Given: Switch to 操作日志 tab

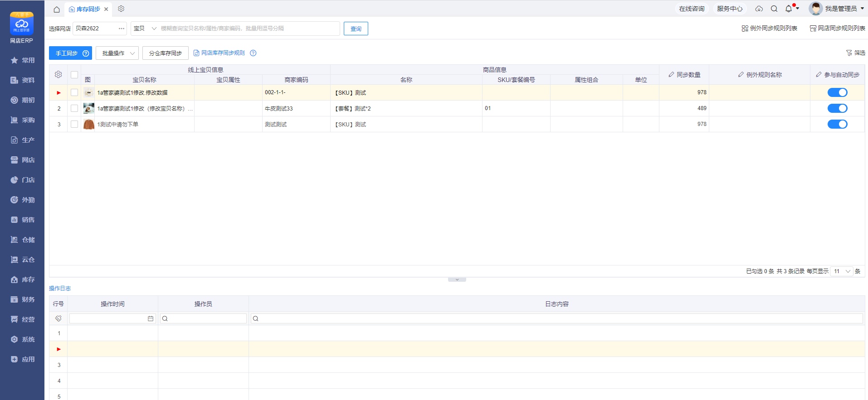Looking at the screenshot, I should (x=60, y=289).
